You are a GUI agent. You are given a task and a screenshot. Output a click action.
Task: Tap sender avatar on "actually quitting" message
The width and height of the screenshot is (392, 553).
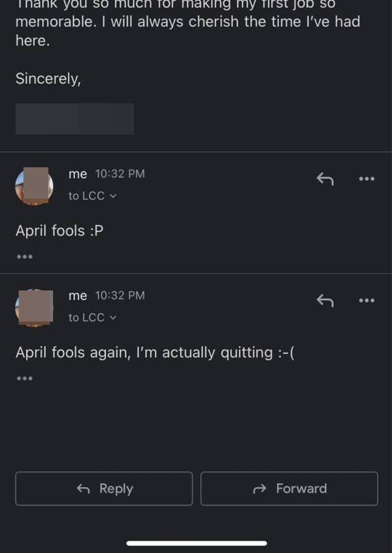[x=34, y=307]
